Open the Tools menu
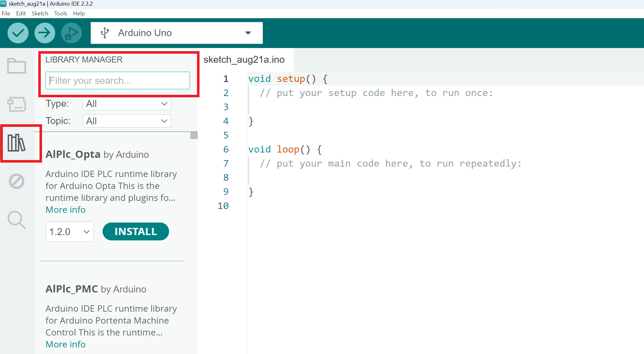Viewport: 644px width, 354px height. [61, 13]
